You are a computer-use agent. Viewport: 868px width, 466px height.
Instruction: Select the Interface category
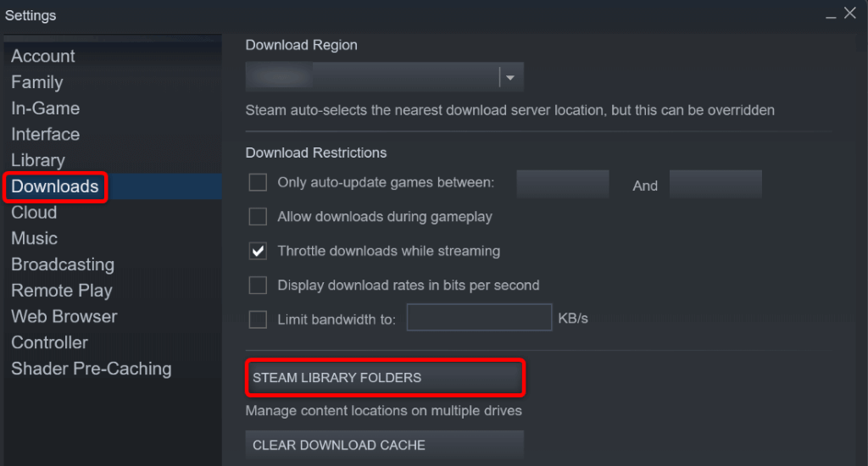click(x=46, y=134)
